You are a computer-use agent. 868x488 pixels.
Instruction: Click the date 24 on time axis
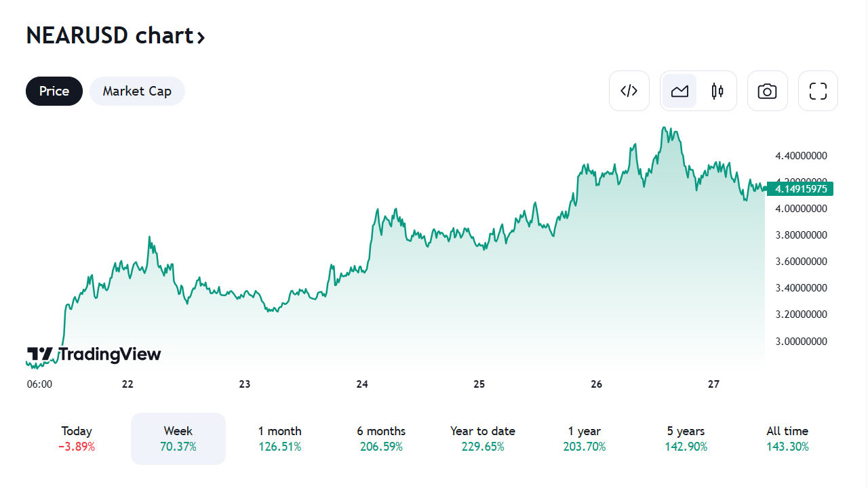(362, 384)
